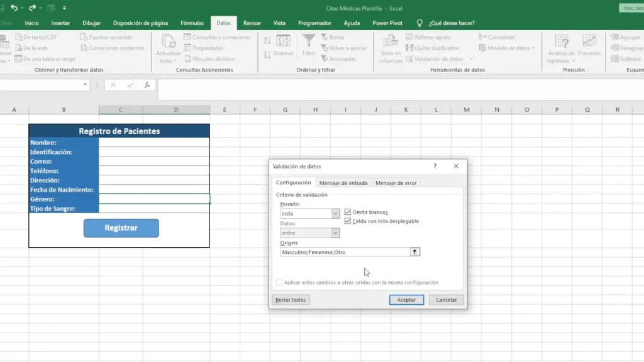Viewport: 644px width, 362px height.
Task: Click the Filtro funnel icon
Action: click(308, 41)
